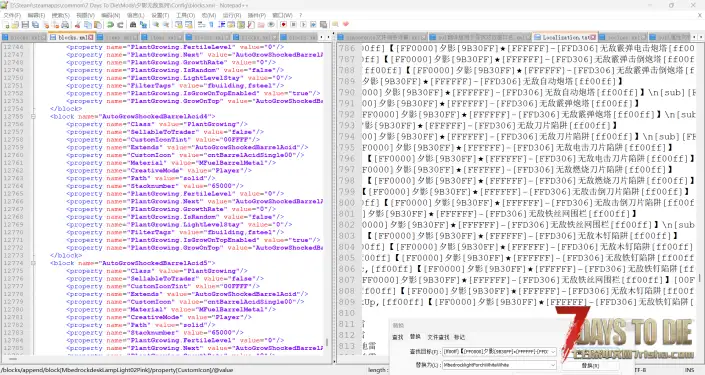Viewport: 705px width, 375px height.
Task: Click the Cut scissors toolbar icon
Action: (x=77, y=25)
